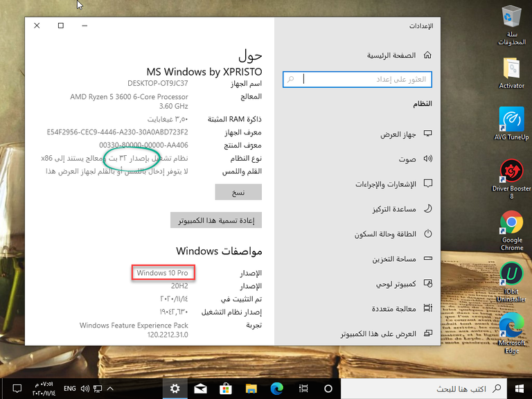
Task: Launch the AVG TuneUp desktop shortcut
Action: [512, 124]
